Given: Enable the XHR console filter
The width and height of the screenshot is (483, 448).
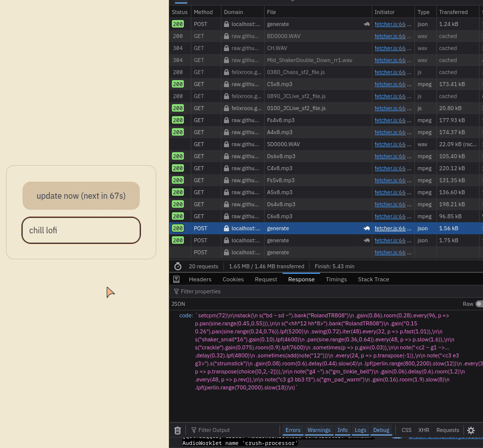Looking at the screenshot, I should pyautogui.click(x=423, y=430).
